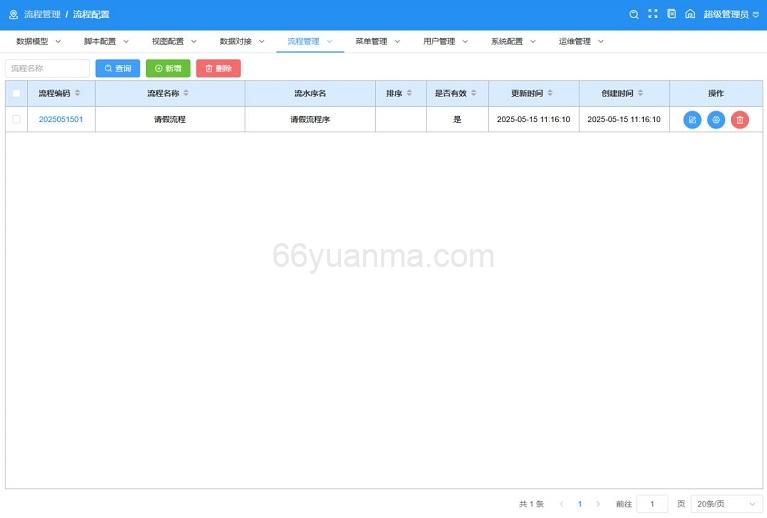This screenshot has height=518, width=767.
Task: Open the active 流程管理 menu tab
Action: [310, 42]
